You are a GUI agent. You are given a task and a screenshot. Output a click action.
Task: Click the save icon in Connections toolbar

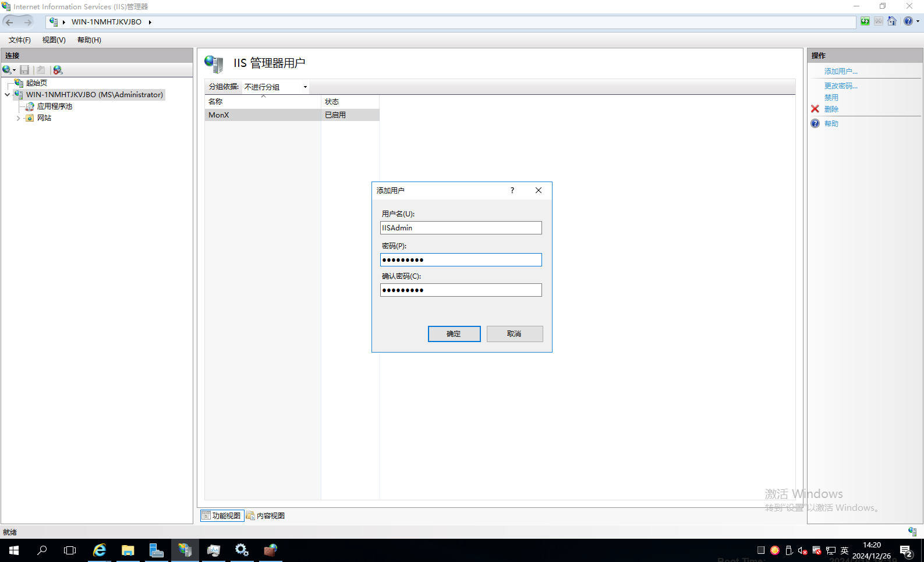coord(24,70)
